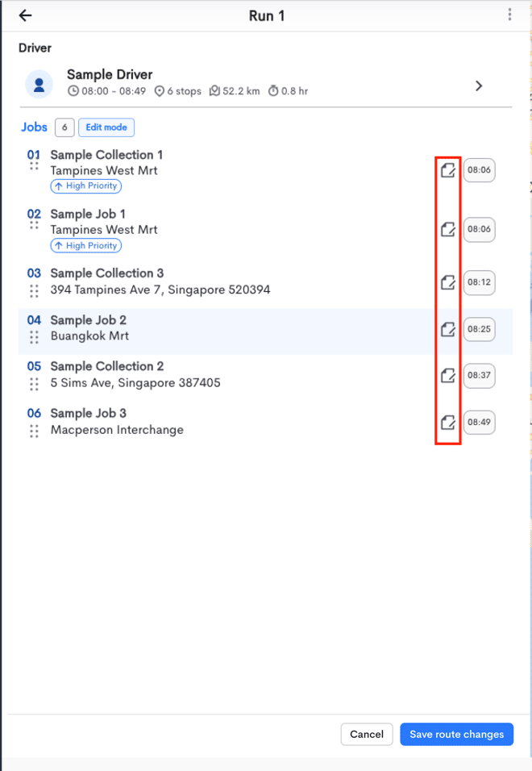Open edit note icon for Sample Job 3

tap(447, 423)
